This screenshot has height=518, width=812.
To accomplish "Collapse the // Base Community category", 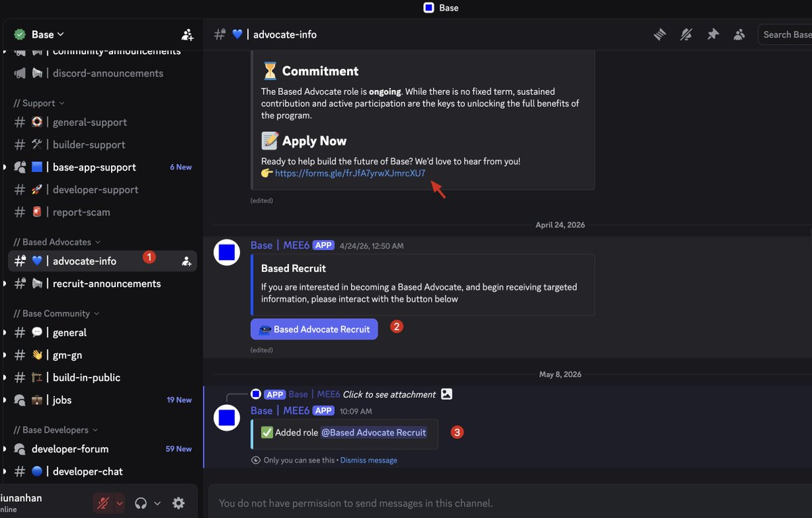I will 56,314.
